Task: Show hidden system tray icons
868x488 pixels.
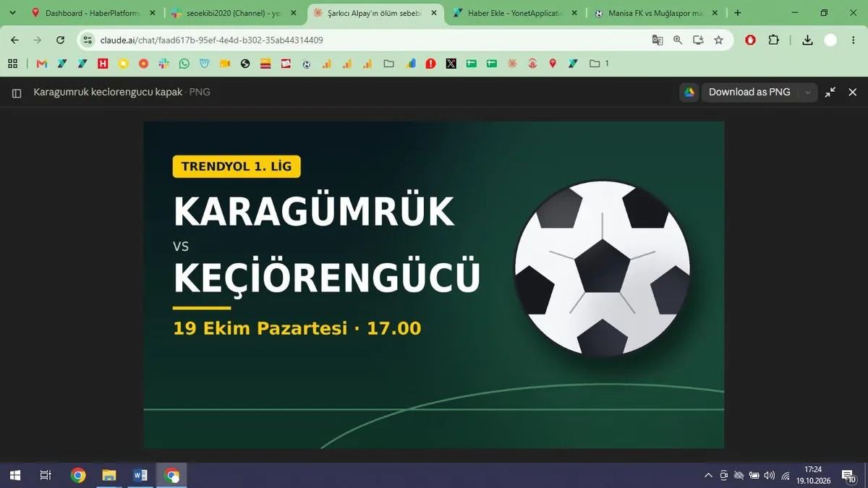Action: [708, 475]
